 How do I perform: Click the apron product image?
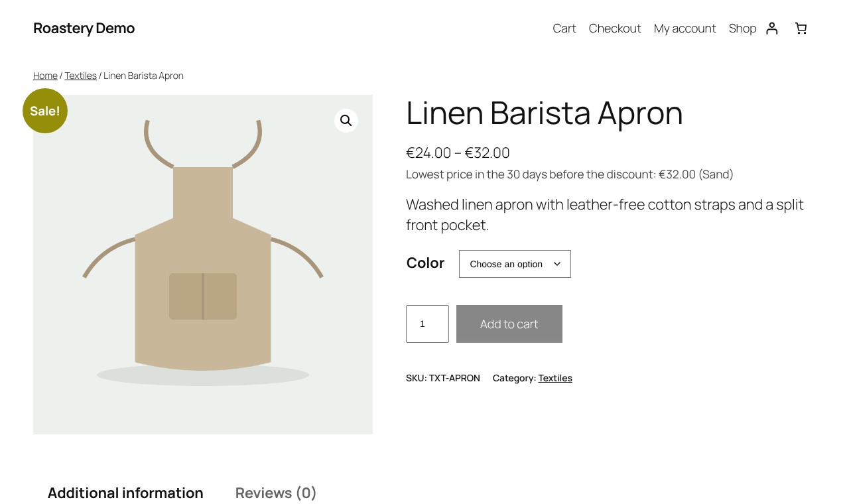pyautogui.click(x=203, y=265)
